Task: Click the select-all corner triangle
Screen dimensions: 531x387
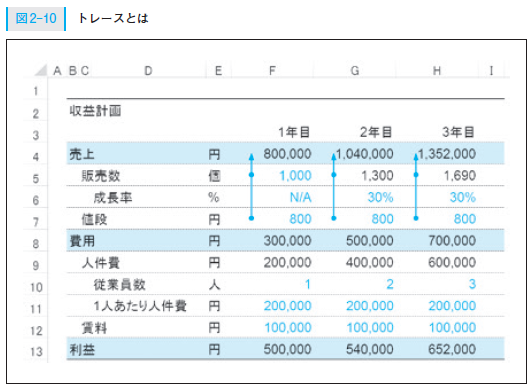Action: 41,70
